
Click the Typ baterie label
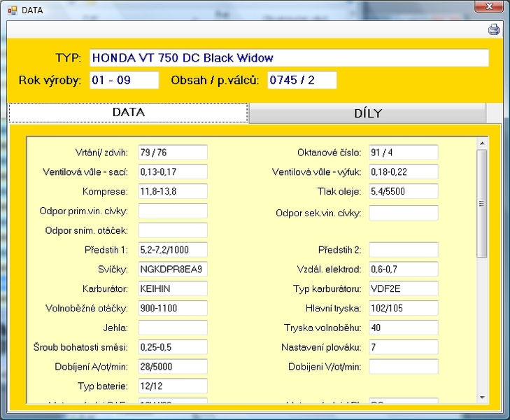click(103, 386)
